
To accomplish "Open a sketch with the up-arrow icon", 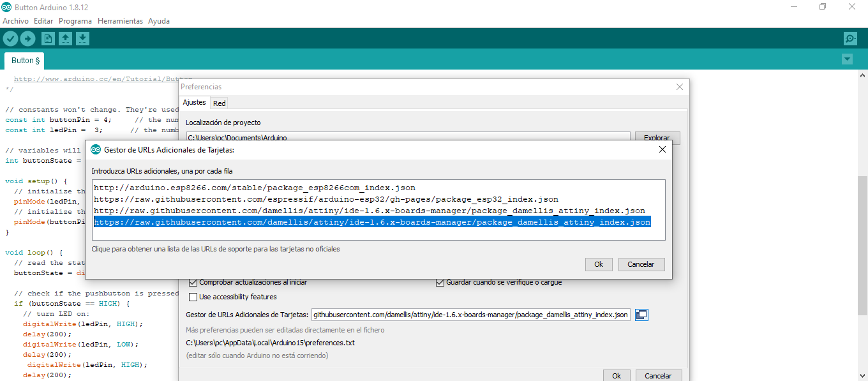I will [x=65, y=39].
